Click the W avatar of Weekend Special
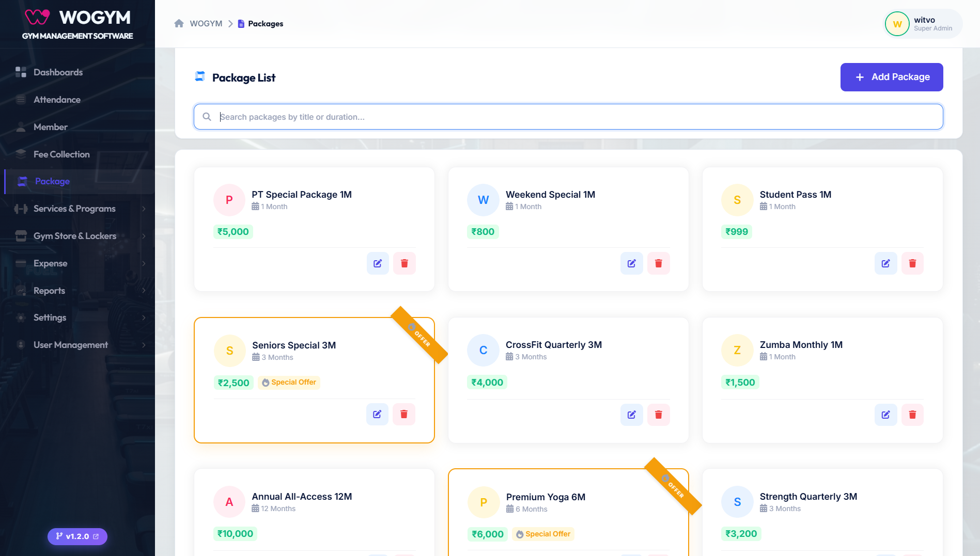 click(x=483, y=200)
